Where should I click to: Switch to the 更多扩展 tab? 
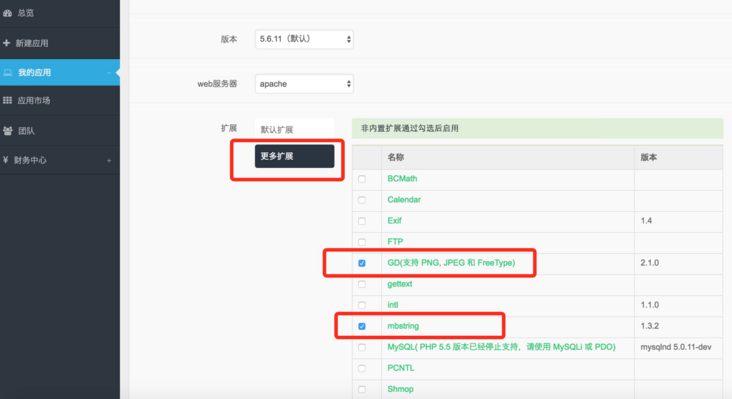click(x=295, y=156)
